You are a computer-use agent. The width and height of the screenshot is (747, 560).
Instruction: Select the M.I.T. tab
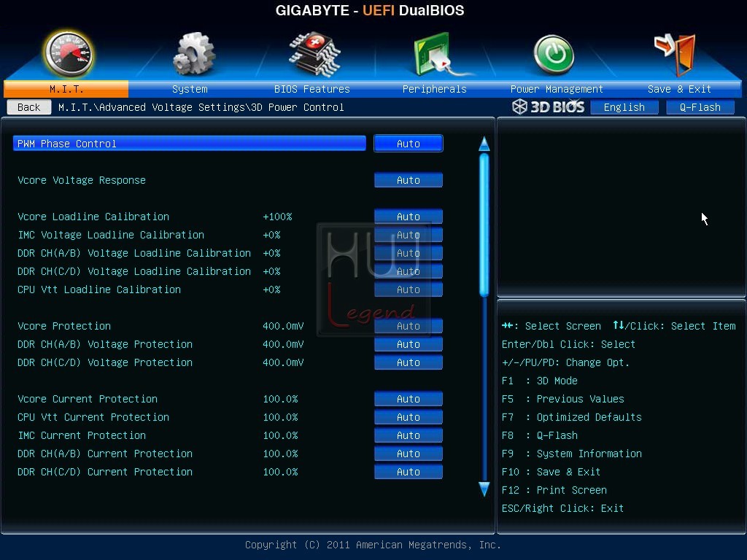pos(66,89)
